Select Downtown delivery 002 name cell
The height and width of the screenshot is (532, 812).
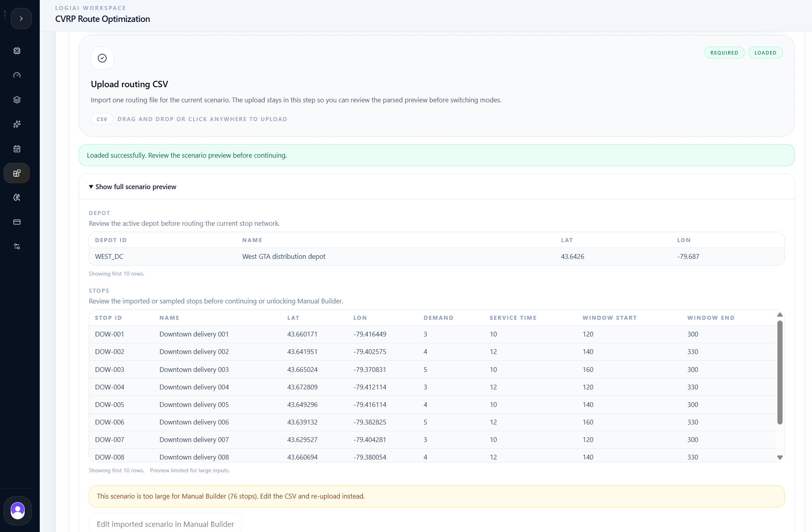[x=194, y=352]
